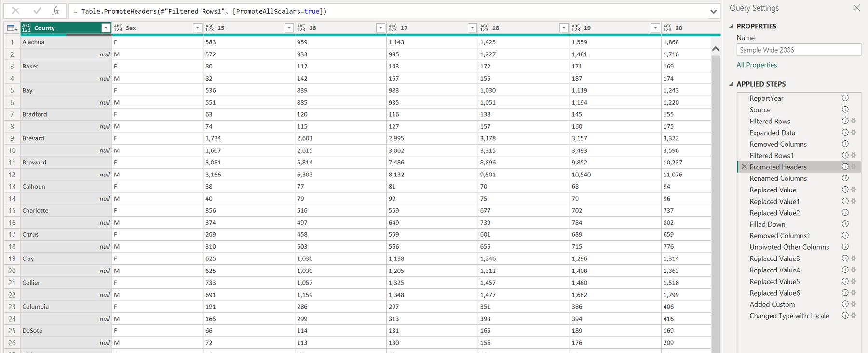Screen dimensions: 868x353
Task: Collapse the PROPERTIES section
Action: point(732,26)
